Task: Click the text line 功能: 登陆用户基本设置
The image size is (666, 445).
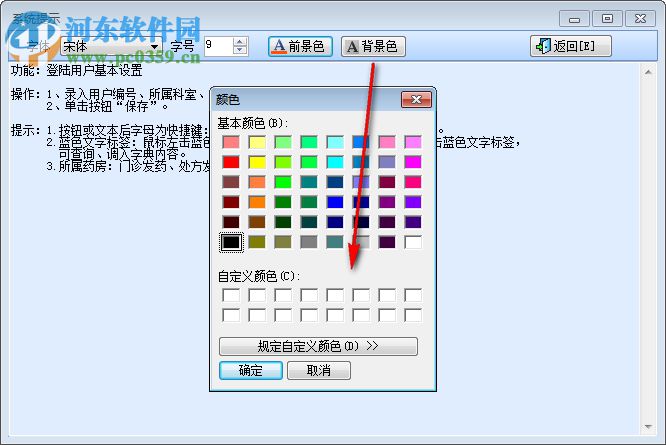Action: click(76, 70)
